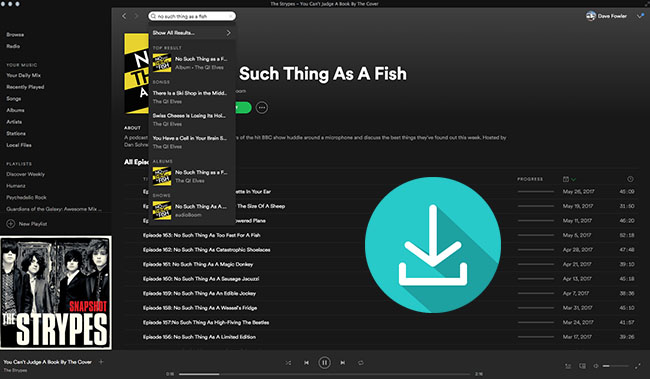The height and width of the screenshot is (379, 650).
Task: Open Radio in the sidebar
Action: pos(13,46)
